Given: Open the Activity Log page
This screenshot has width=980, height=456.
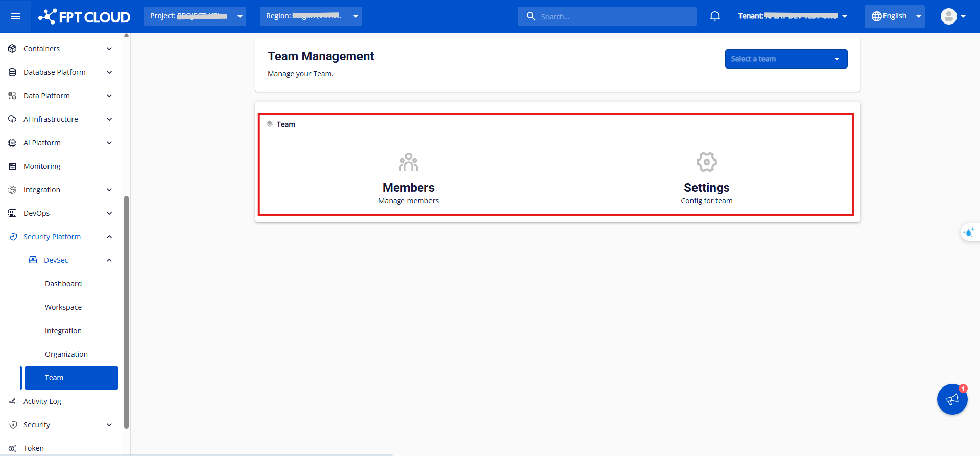Looking at the screenshot, I should 42,401.
